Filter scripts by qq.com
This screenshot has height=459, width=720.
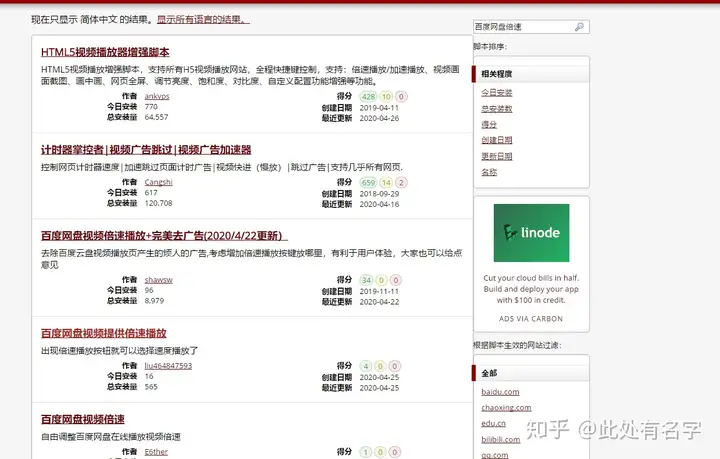pos(495,455)
